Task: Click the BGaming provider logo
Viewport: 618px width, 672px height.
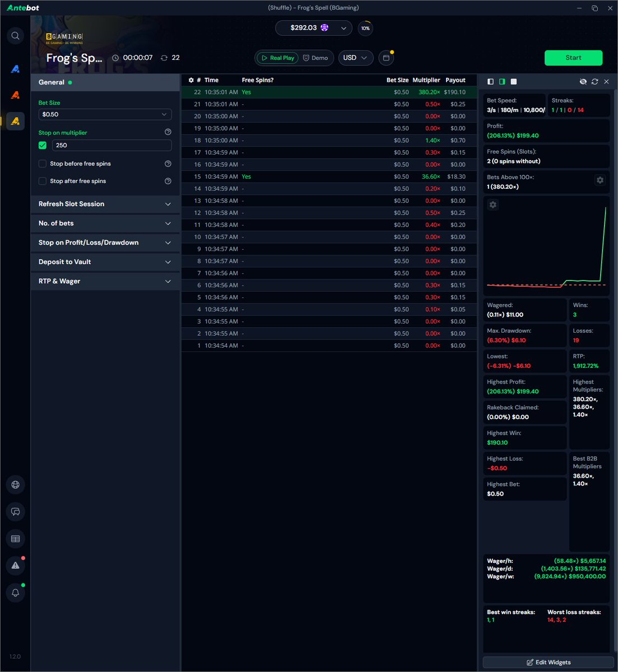Action: 64,38
